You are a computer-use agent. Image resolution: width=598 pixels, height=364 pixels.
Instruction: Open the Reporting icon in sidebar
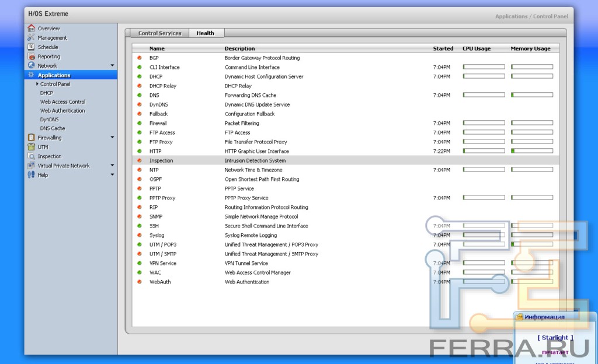pyautogui.click(x=31, y=57)
